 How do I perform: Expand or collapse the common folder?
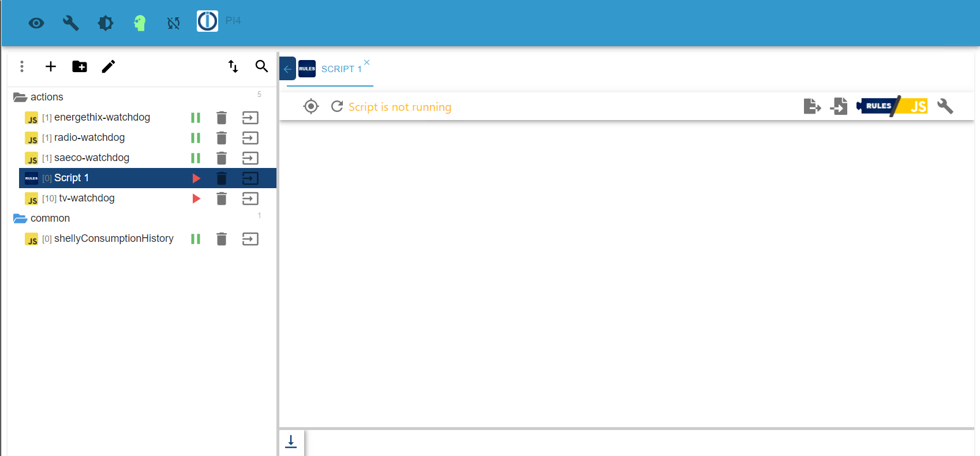[20, 218]
